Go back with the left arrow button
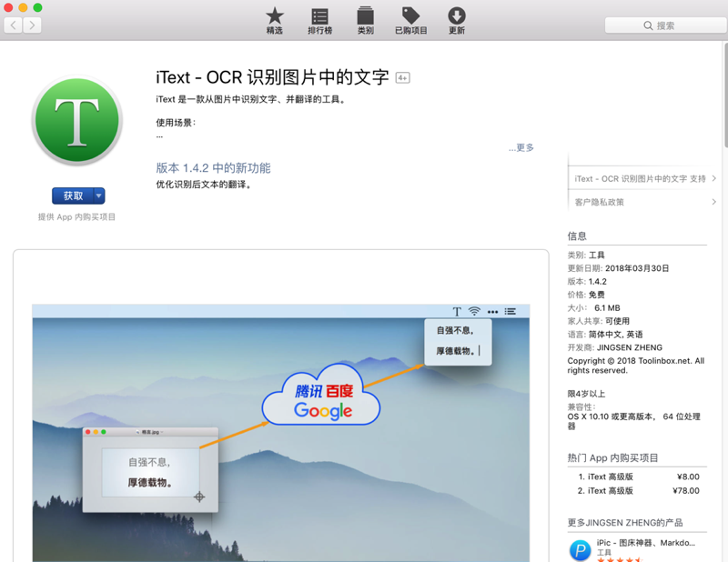The image size is (728, 562). pos(13,25)
